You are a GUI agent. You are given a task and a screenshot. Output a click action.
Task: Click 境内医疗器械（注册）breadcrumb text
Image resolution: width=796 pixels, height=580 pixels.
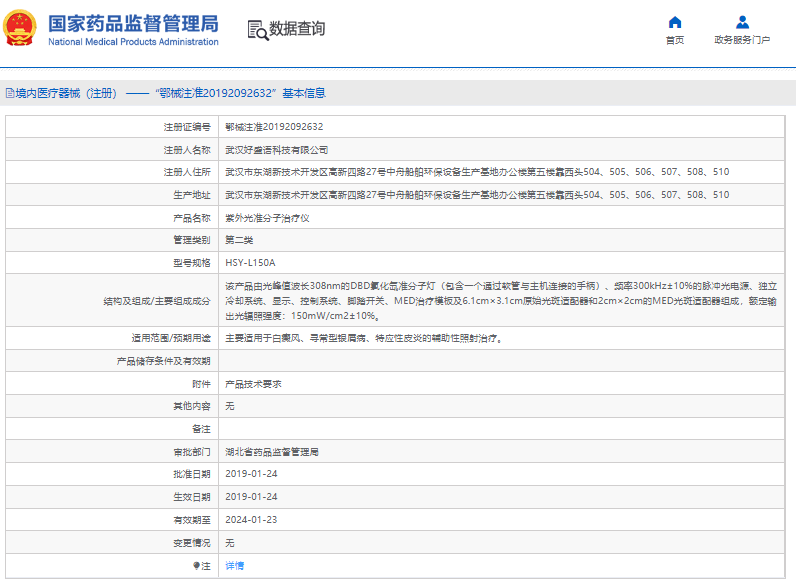click(67, 93)
